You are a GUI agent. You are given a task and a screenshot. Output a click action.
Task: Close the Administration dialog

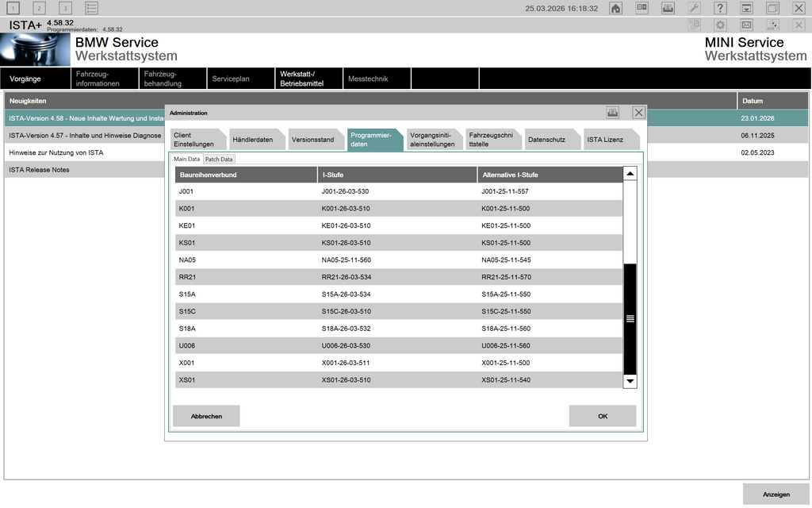638,113
